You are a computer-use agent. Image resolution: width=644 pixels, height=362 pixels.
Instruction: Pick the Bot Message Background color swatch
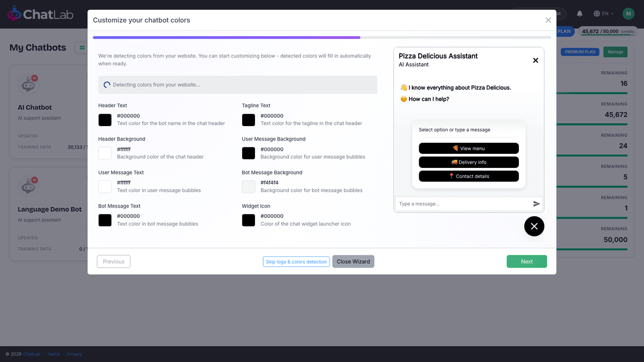(248, 187)
